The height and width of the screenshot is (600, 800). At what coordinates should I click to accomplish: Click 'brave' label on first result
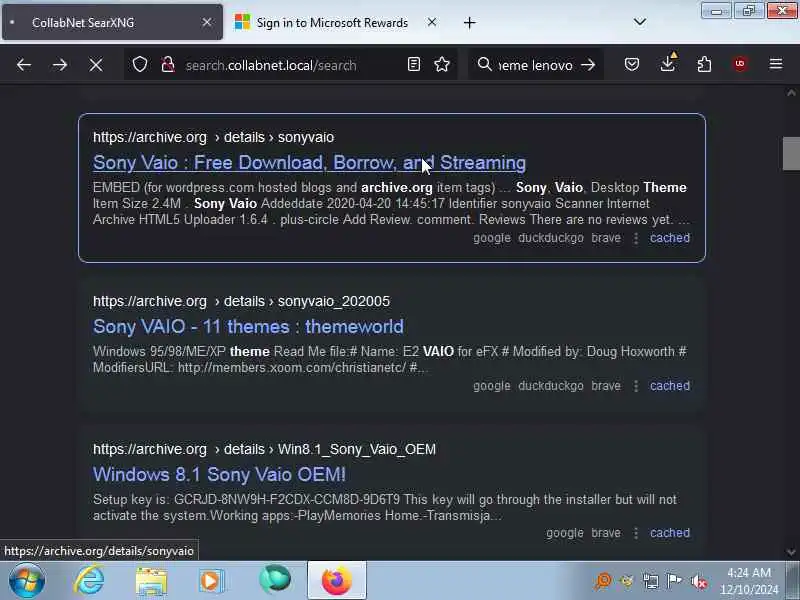click(x=606, y=238)
